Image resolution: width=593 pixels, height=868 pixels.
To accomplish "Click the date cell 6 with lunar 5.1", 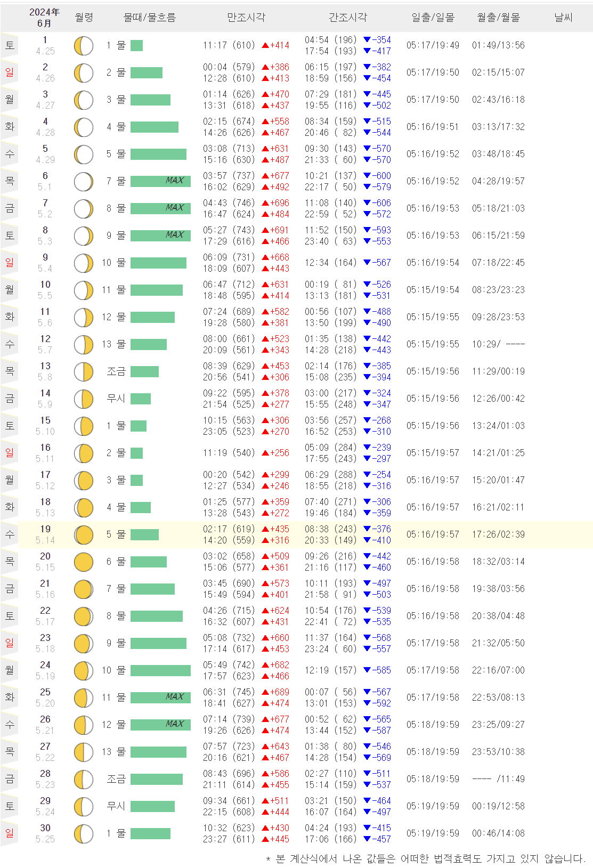I will [45, 181].
